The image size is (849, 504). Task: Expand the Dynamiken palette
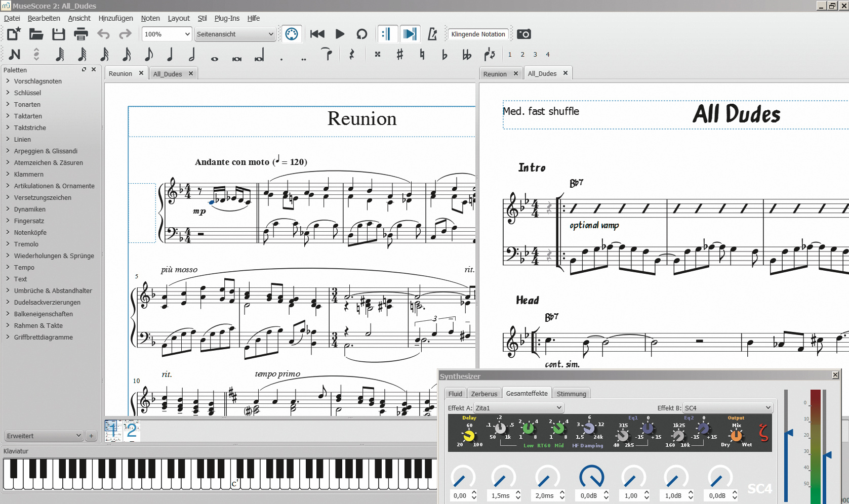[29, 209]
